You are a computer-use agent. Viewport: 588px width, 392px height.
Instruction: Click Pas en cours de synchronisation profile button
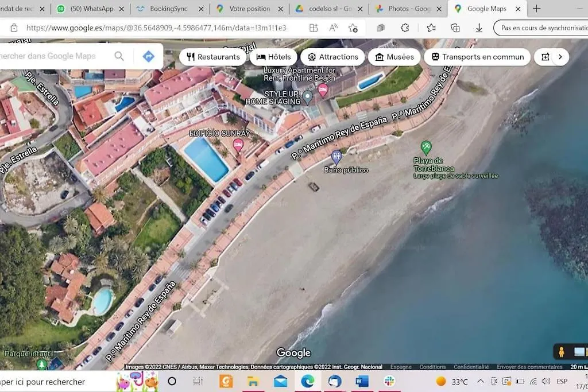pyautogui.click(x=541, y=28)
